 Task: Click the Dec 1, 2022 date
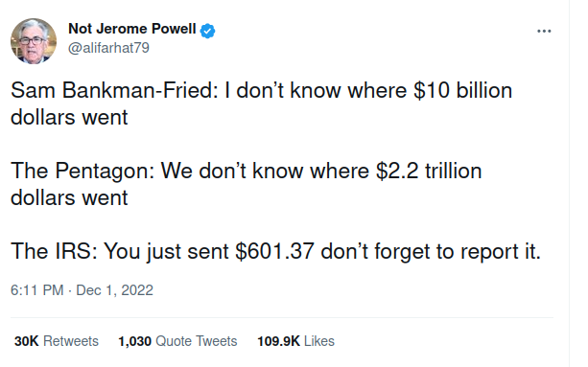click(114, 290)
